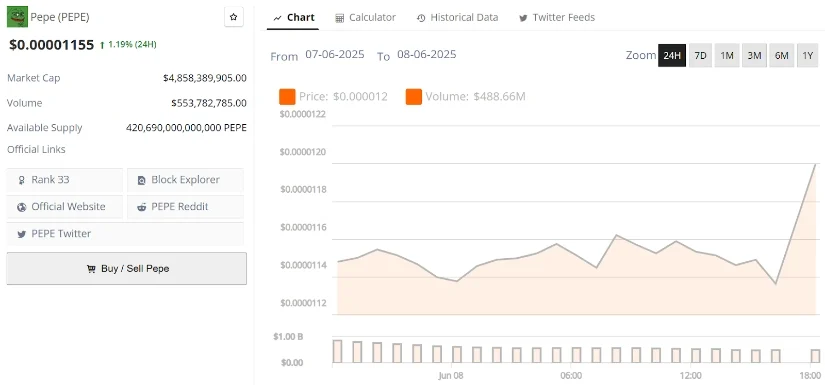The image size is (825, 385).
Task: Open the Block Explorer link
Action: click(x=185, y=180)
